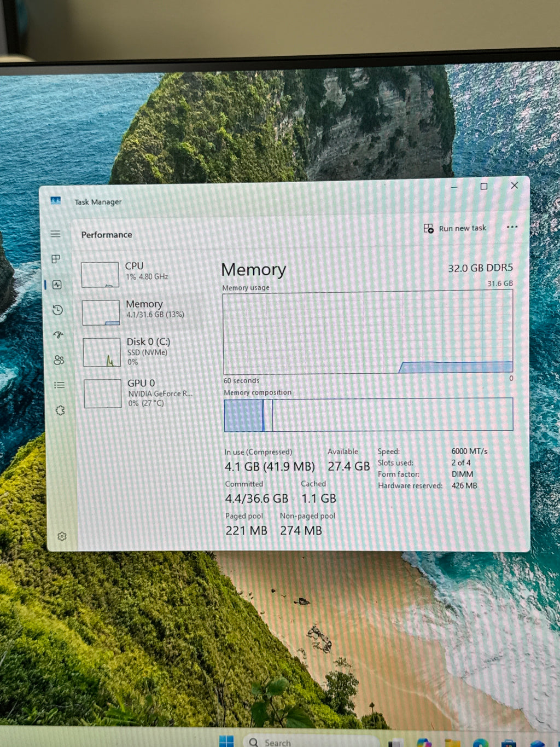
Task: Select the Startup apps sidebar icon
Action: point(58,334)
